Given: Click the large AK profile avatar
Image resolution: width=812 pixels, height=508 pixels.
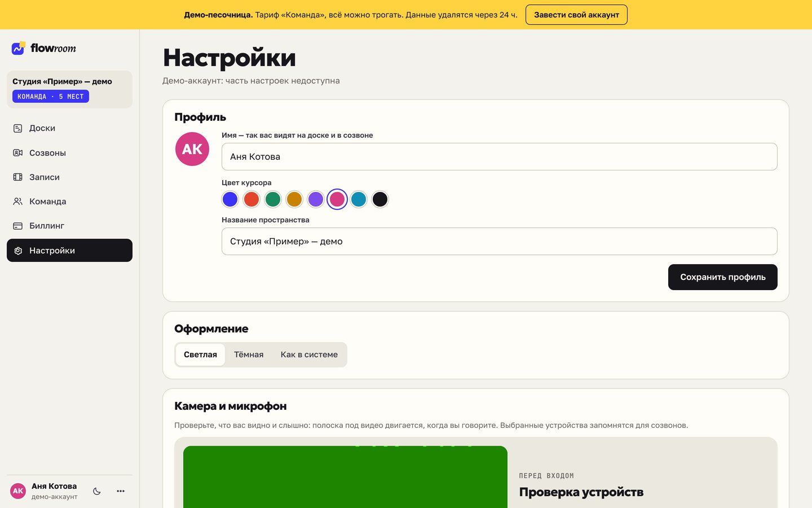Looking at the screenshot, I should click(192, 149).
